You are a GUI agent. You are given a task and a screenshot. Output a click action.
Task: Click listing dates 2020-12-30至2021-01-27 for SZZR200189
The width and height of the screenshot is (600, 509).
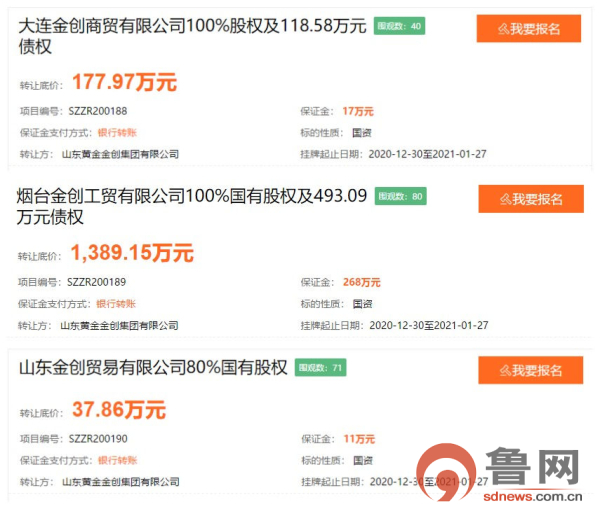click(429, 325)
